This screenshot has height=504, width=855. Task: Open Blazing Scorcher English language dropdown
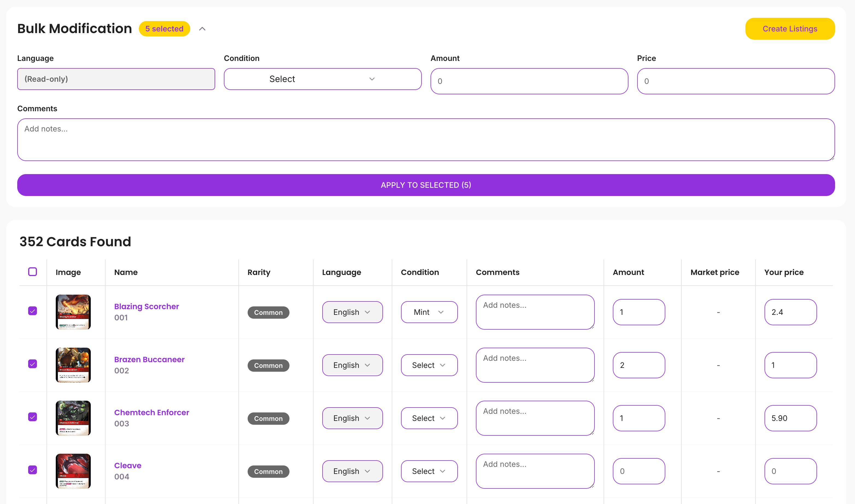pyautogui.click(x=352, y=312)
